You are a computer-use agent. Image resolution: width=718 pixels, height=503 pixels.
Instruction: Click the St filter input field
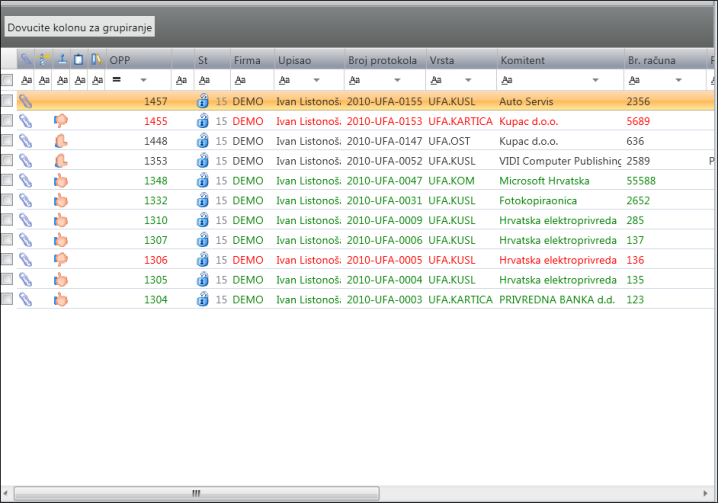pyautogui.click(x=212, y=80)
